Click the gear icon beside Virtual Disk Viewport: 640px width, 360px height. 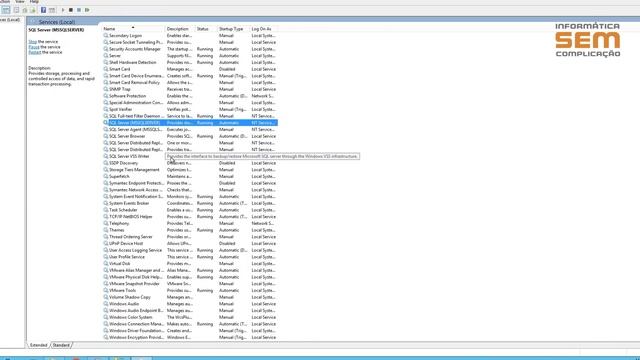106,263
